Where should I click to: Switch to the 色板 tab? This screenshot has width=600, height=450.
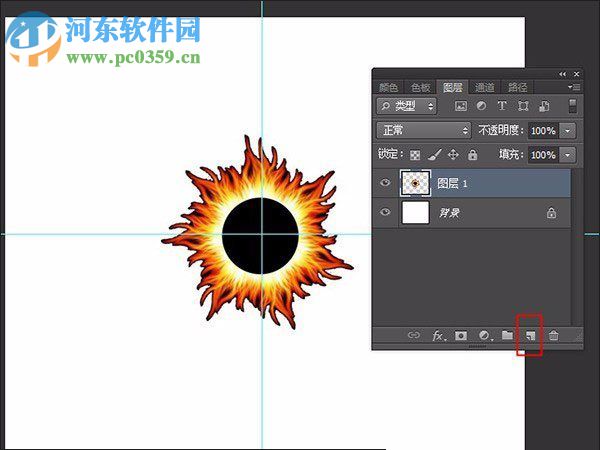click(421, 87)
